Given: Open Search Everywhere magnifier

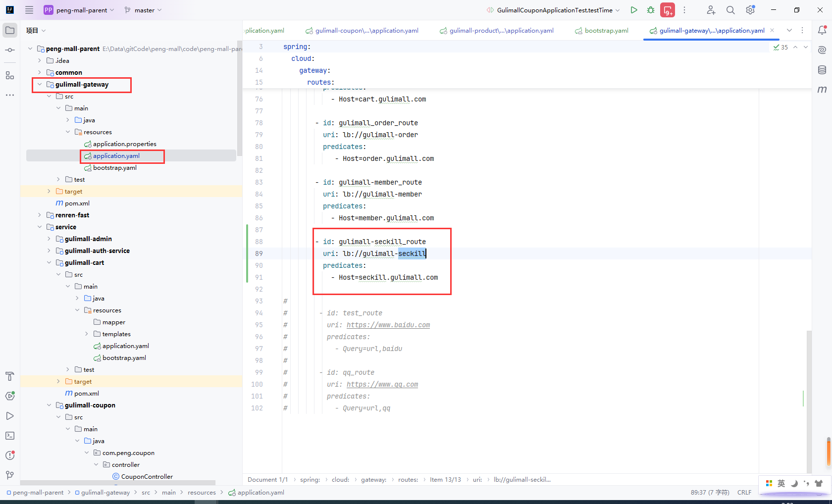Looking at the screenshot, I should (730, 10).
